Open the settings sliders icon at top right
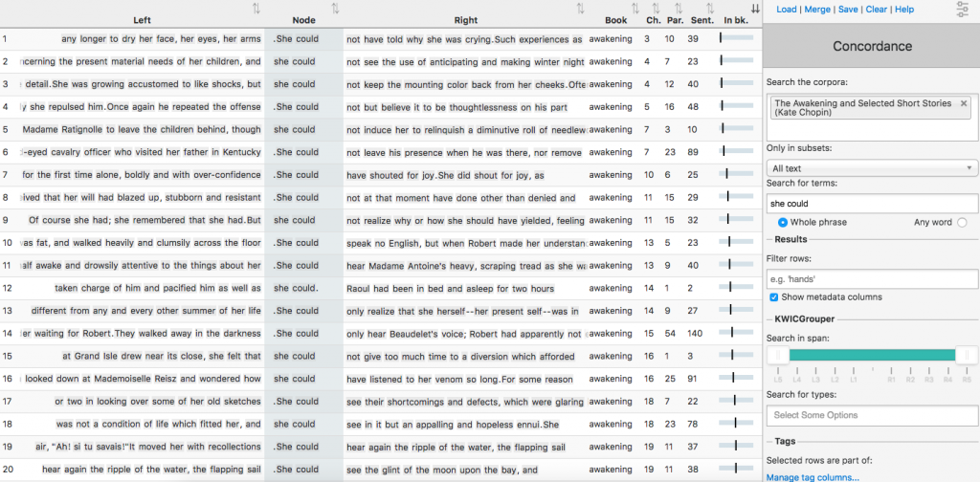The image size is (980, 482). (x=963, y=10)
